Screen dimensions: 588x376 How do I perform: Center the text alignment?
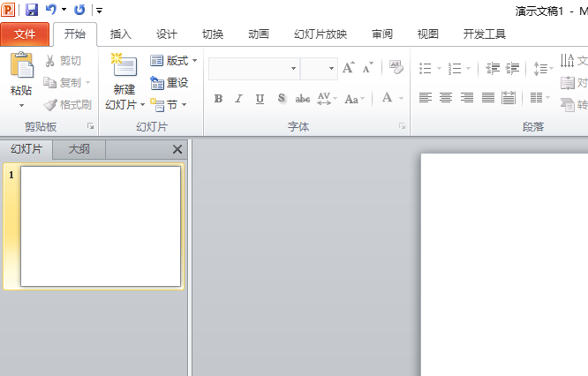point(446,98)
